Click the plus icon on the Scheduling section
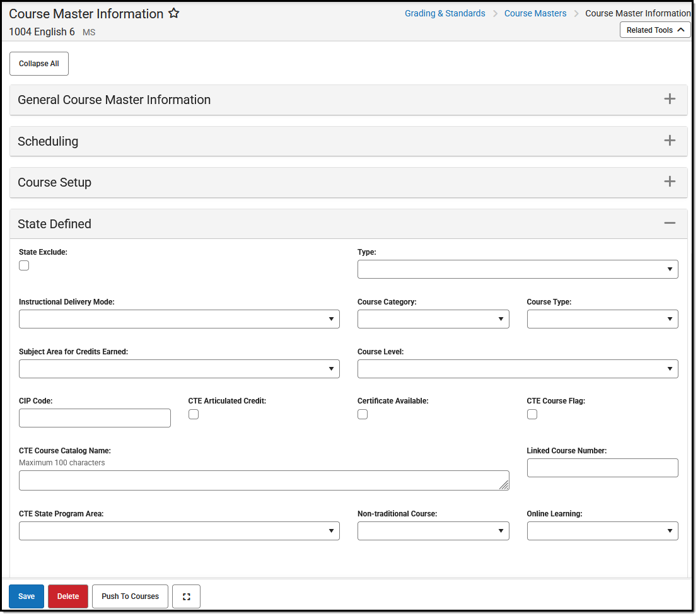 coord(670,141)
